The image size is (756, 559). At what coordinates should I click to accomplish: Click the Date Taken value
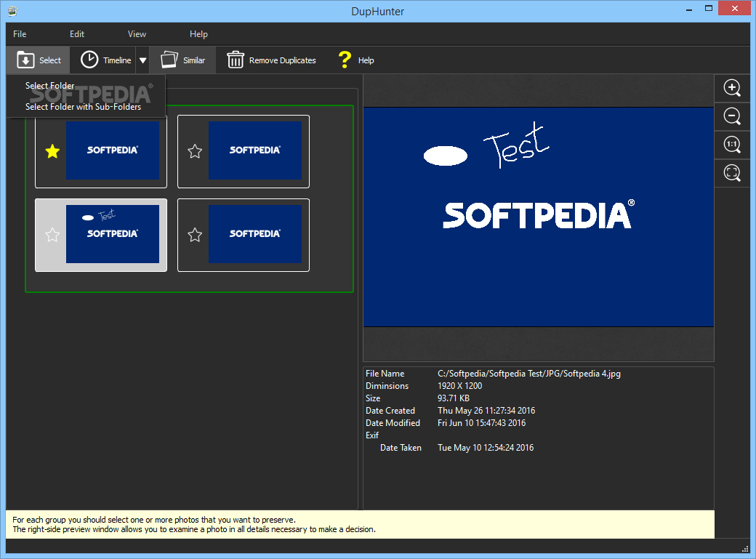[x=486, y=448]
